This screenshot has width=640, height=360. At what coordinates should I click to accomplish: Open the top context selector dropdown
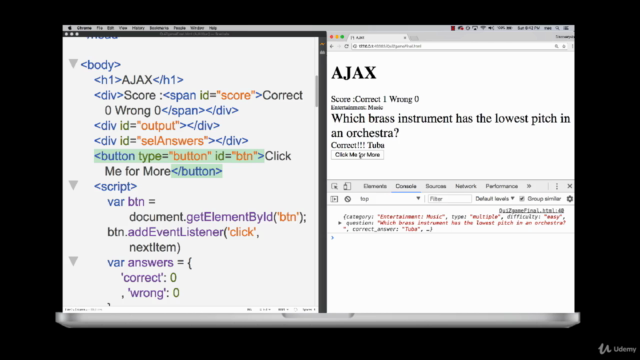tap(390, 199)
